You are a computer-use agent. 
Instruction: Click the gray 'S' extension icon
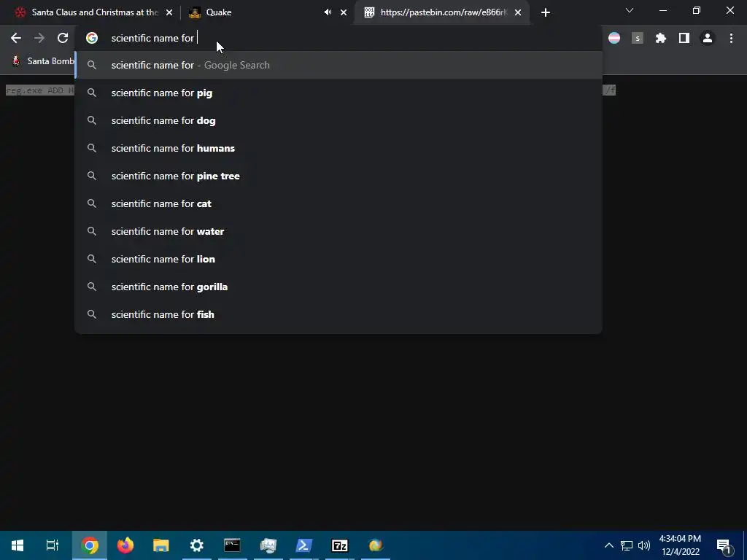point(638,38)
